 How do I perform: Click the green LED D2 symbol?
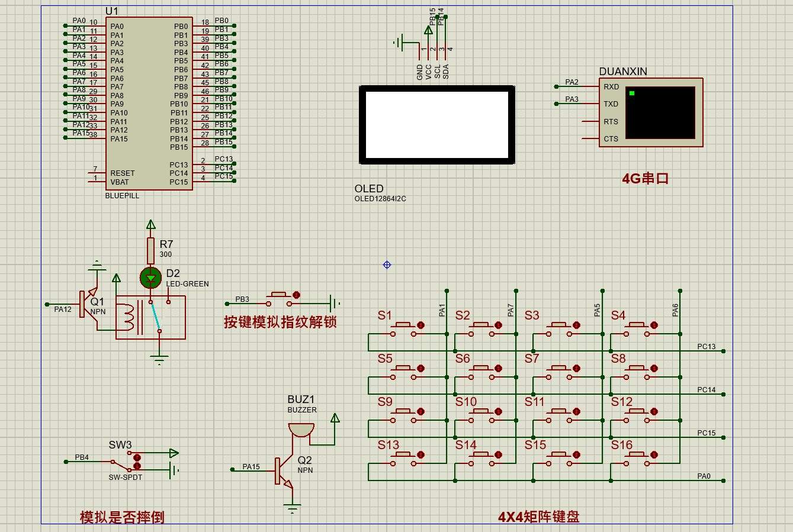(x=151, y=277)
